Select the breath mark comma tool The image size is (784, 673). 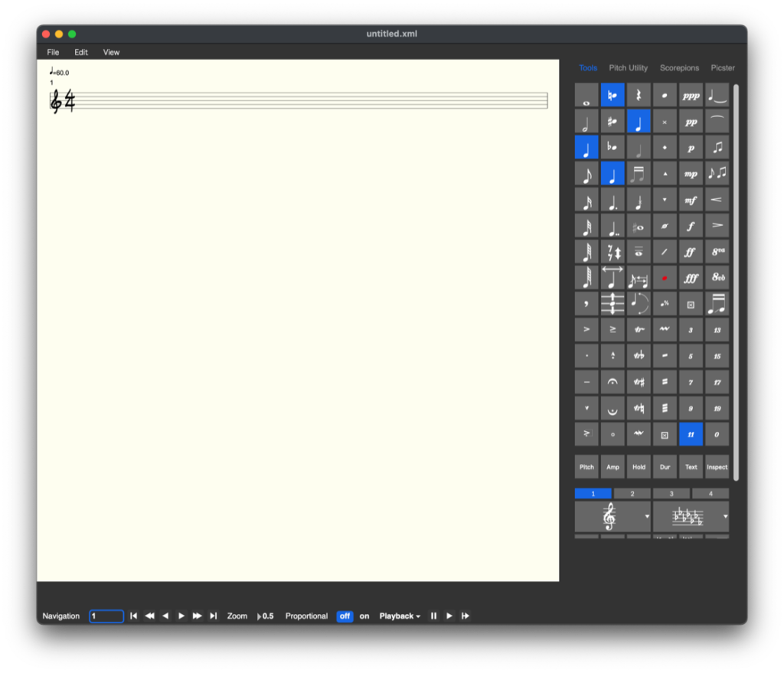pyautogui.click(x=586, y=303)
